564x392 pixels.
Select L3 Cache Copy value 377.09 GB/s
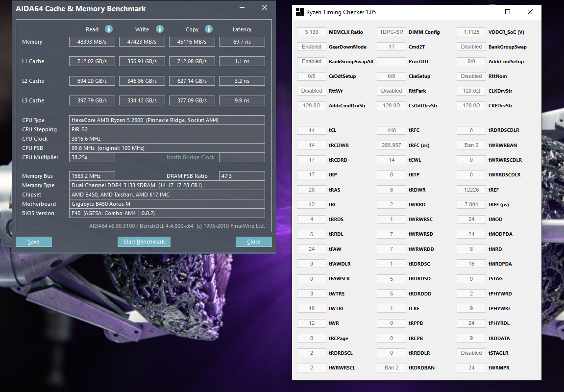192,100
